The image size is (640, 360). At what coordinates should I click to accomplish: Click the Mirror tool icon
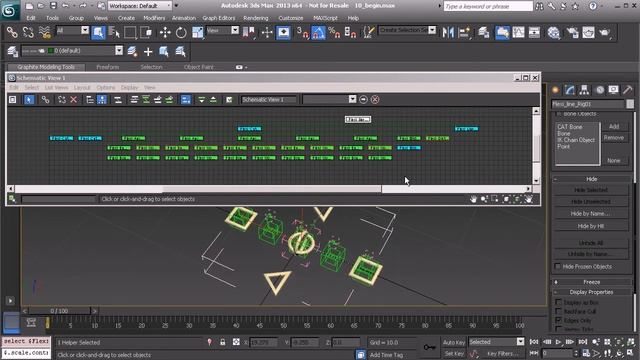(x=448, y=32)
